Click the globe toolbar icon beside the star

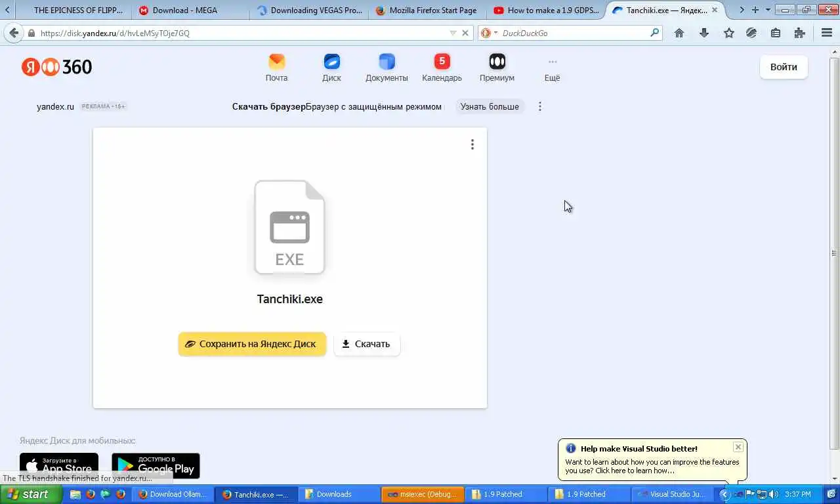751,33
